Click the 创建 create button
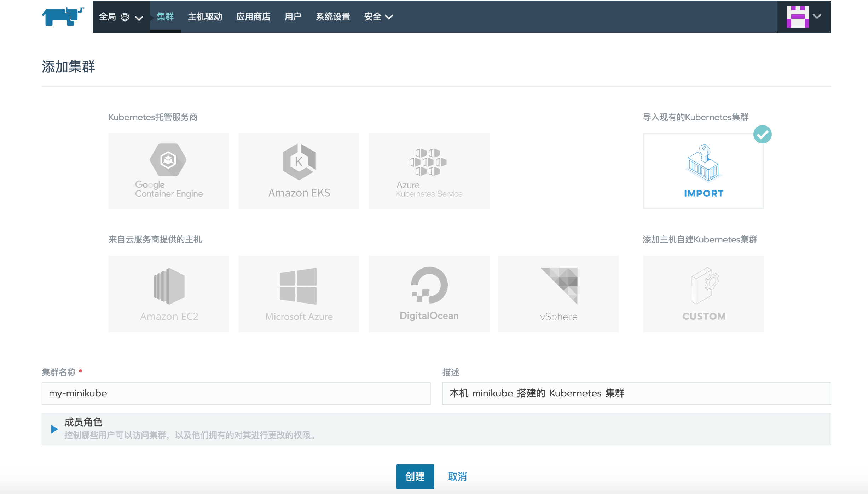This screenshot has height=494, width=868. click(415, 476)
